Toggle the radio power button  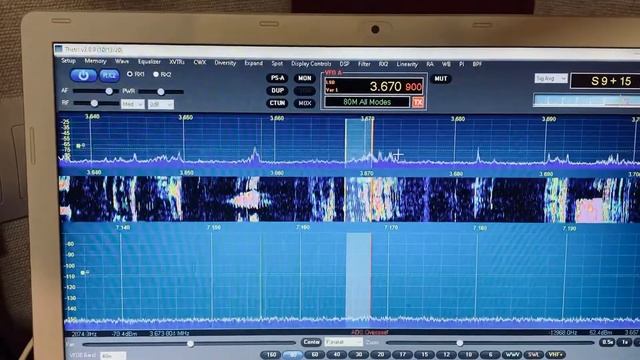click(83, 76)
